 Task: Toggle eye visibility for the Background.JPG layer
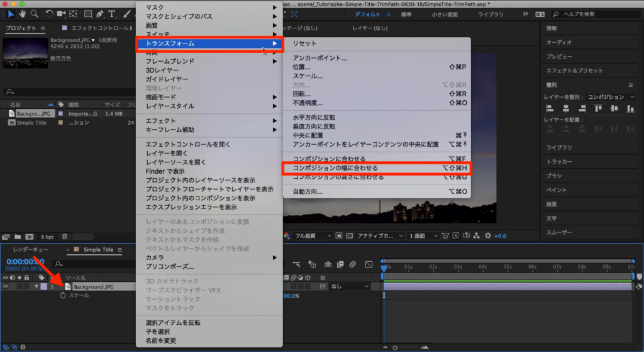point(6,287)
